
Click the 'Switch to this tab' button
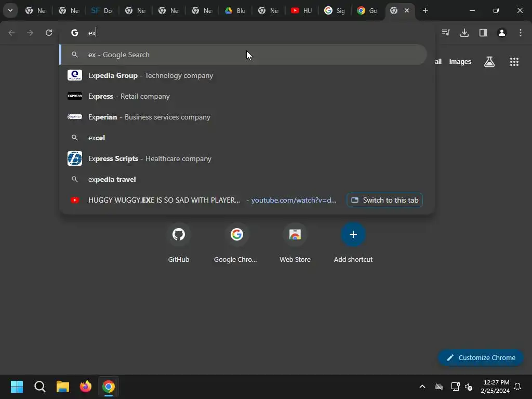coord(384,200)
